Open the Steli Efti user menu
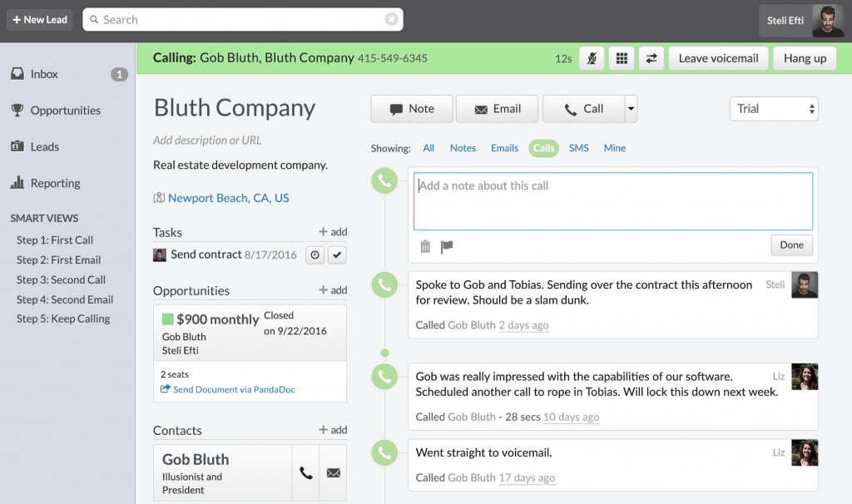The width and height of the screenshot is (852, 504). coord(800,21)
